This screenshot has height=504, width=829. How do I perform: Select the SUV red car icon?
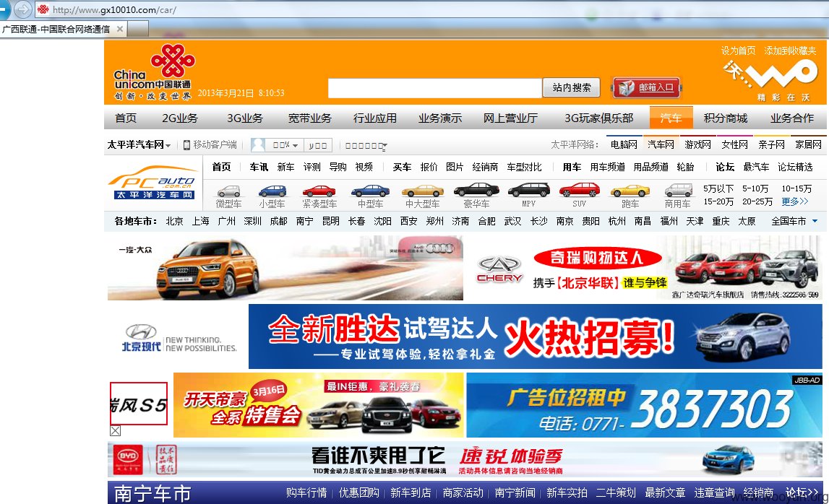click(580, 190)
